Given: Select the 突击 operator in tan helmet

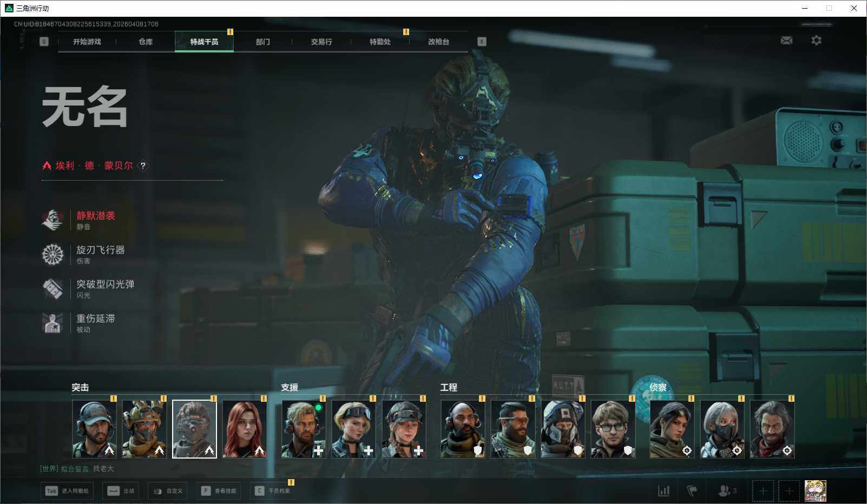Looking at the screenshot, I should (144, 429).
